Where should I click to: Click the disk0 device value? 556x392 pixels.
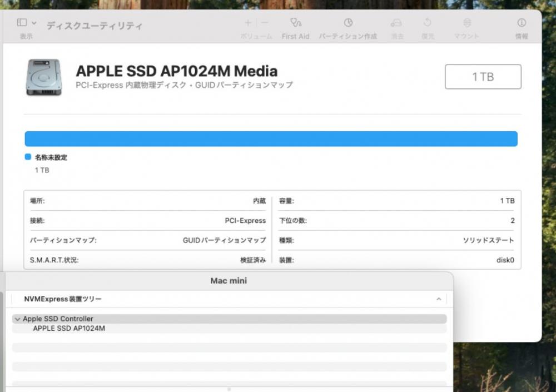505,260
